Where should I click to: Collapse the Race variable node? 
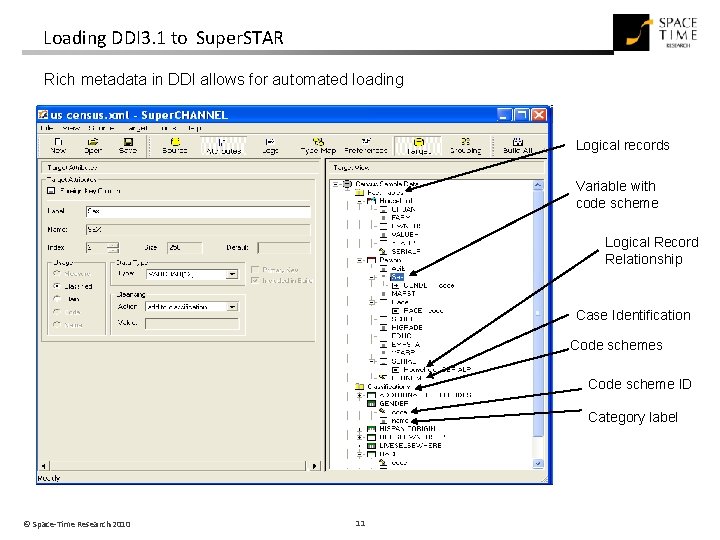[x=372, y=302]
